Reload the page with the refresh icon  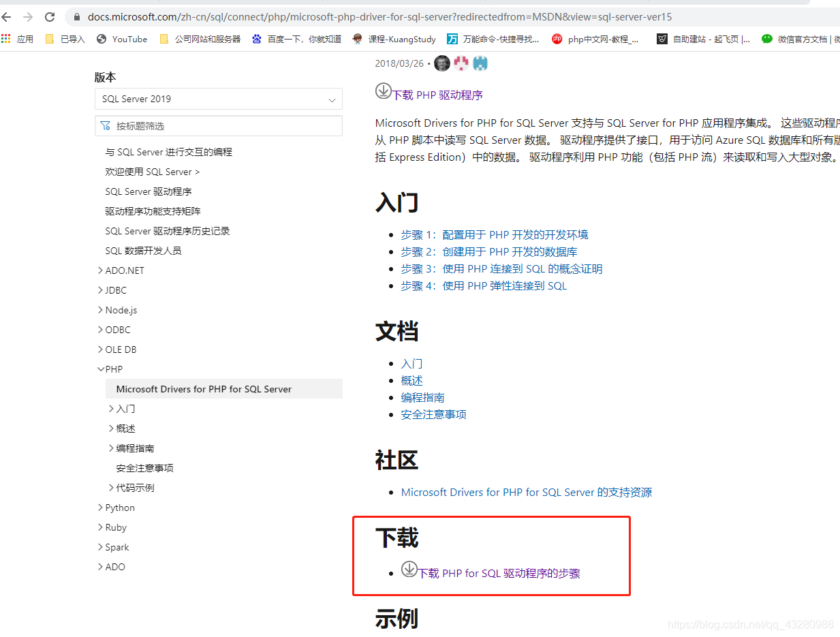(50, 17)
